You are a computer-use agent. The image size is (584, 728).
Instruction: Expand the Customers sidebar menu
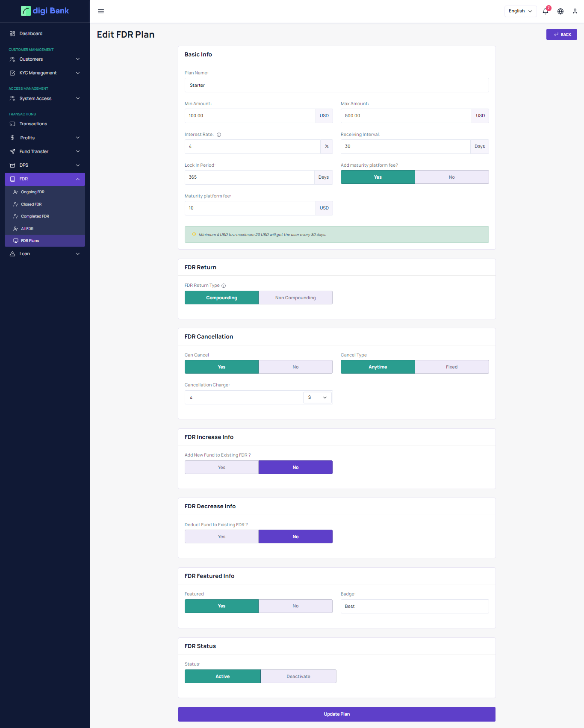(x=44, y=59)
